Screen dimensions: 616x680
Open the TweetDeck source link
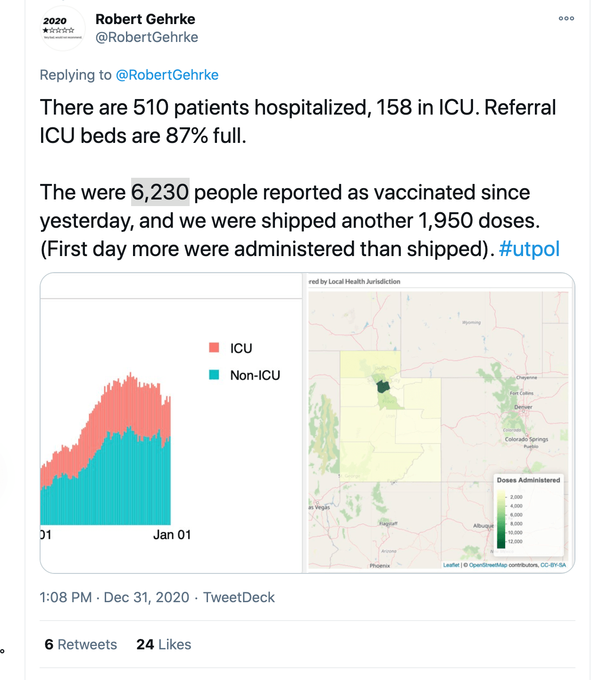click(x=239, y=597)
